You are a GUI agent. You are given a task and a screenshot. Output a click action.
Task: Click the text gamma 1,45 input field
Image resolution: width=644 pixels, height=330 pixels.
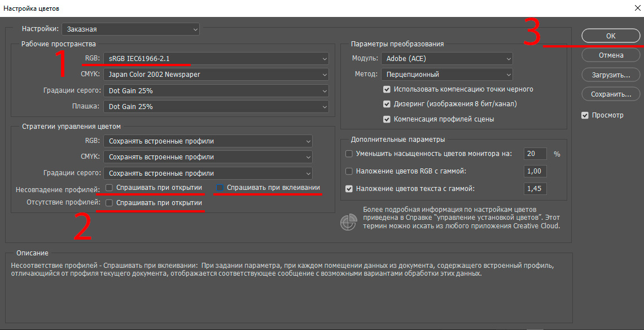click(x=535, y=189)
